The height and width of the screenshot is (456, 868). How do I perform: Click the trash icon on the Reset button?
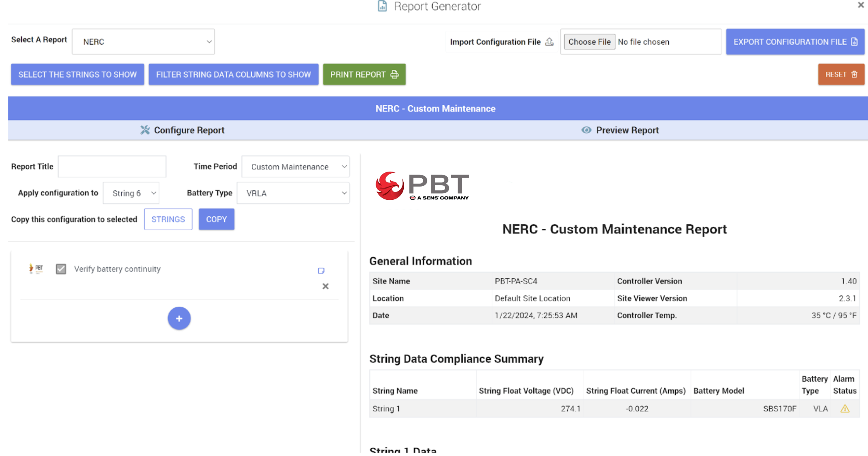[x=854, y=74]
